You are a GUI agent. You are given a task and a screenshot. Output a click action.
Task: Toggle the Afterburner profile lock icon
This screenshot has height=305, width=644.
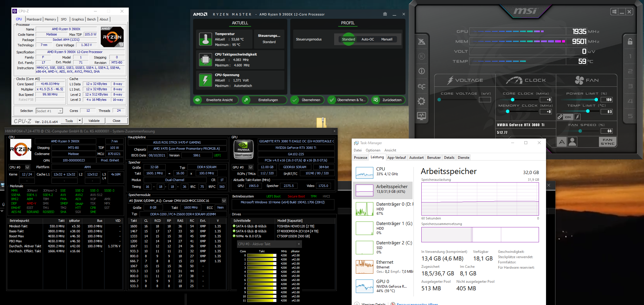[630, 41]
